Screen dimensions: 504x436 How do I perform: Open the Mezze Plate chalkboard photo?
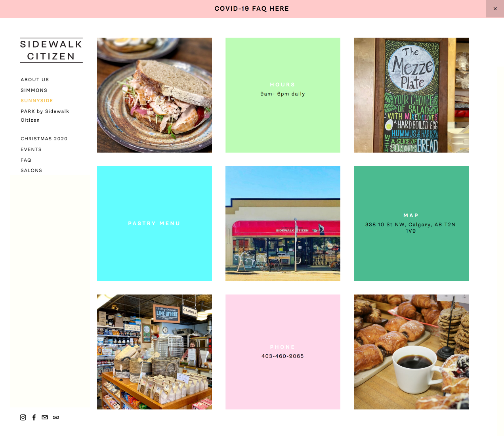point(411,95)
